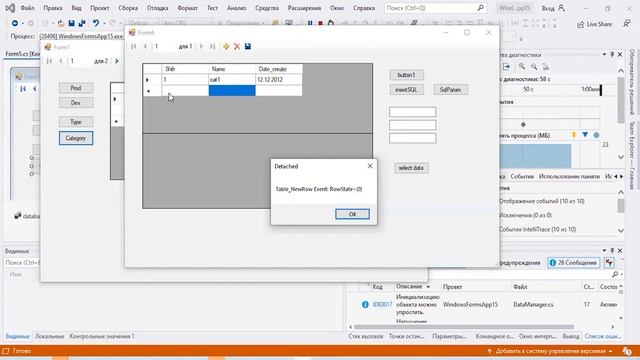Click the Prod button in Form1
This screenshot has width=640, height=360.
76,88
